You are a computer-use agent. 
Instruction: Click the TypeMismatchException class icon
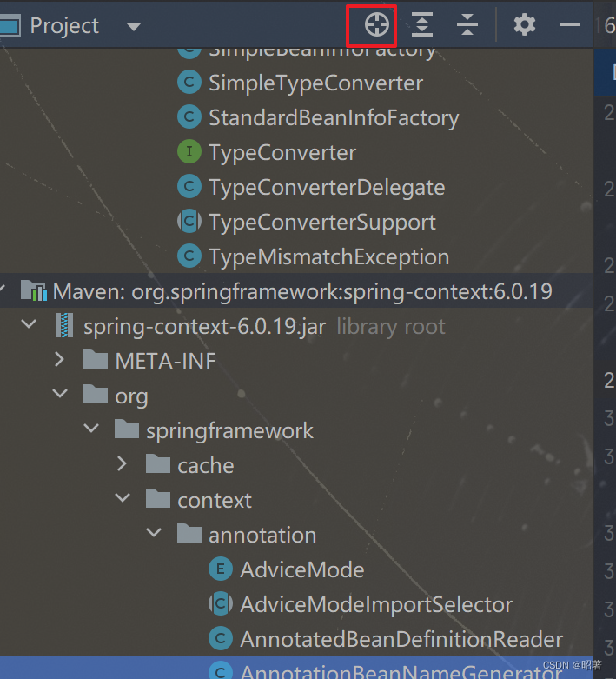tap(189, 256)
